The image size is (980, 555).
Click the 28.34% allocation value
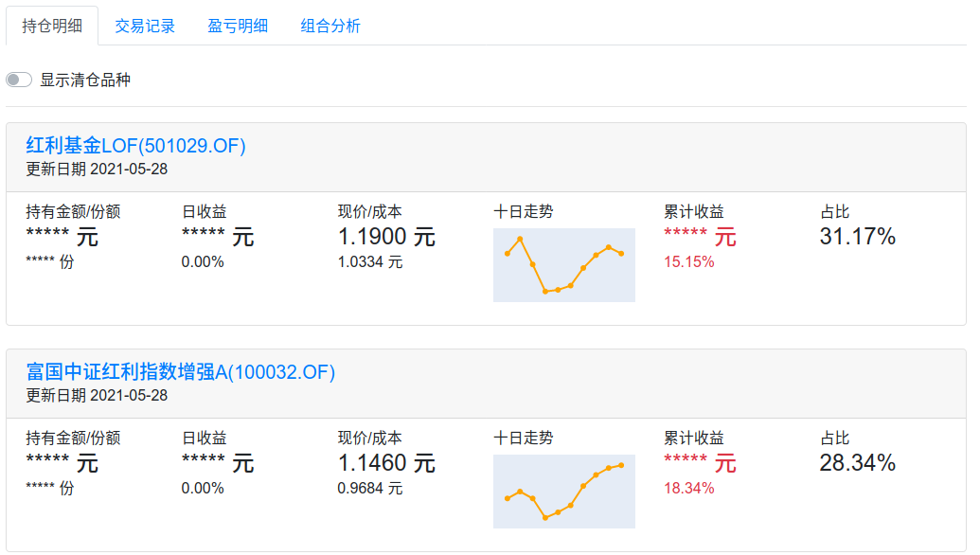tap(858, 463)
